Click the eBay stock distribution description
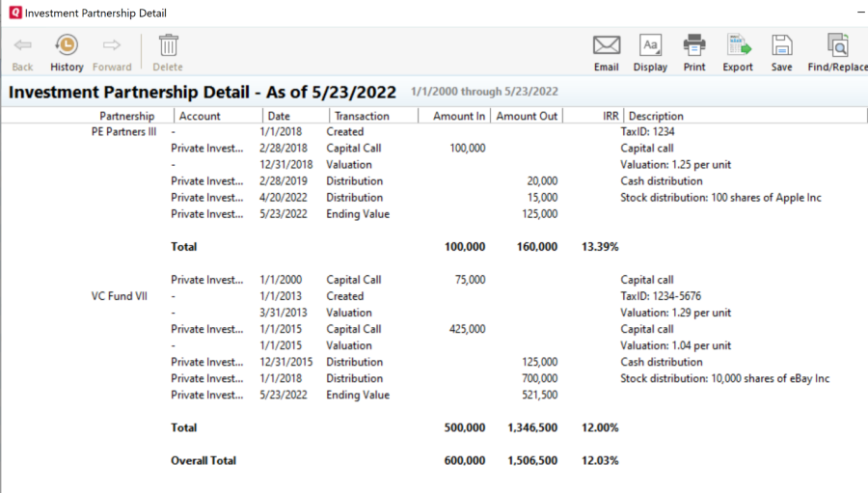This screenshot has height=493, width=868. pyautogui.click(x=724, y=378)
